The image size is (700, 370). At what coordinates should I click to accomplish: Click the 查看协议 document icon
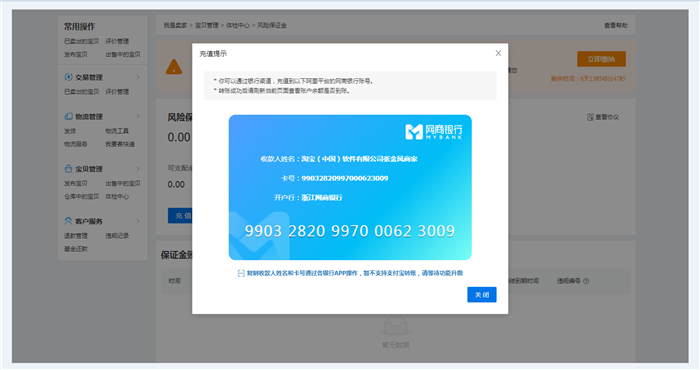coord(590,117)
